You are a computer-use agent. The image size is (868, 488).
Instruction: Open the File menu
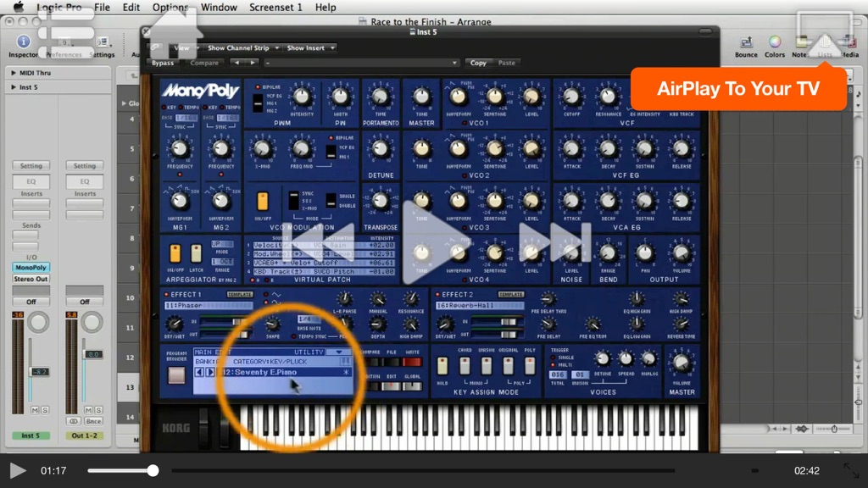tap(102, 7)
